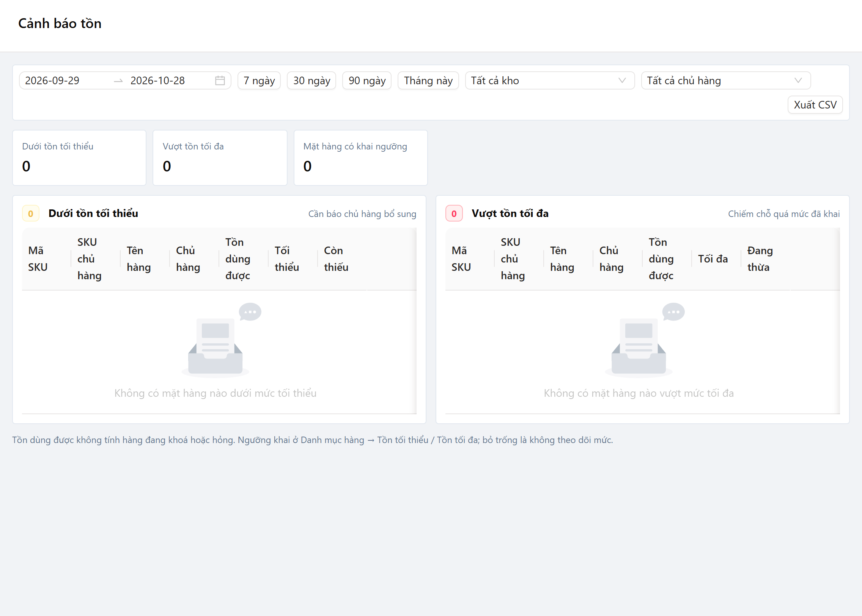Viewport: 862px width, 616px height.
Task: Click the Cảnh báo tồn page title
Action: click(60, 24)
